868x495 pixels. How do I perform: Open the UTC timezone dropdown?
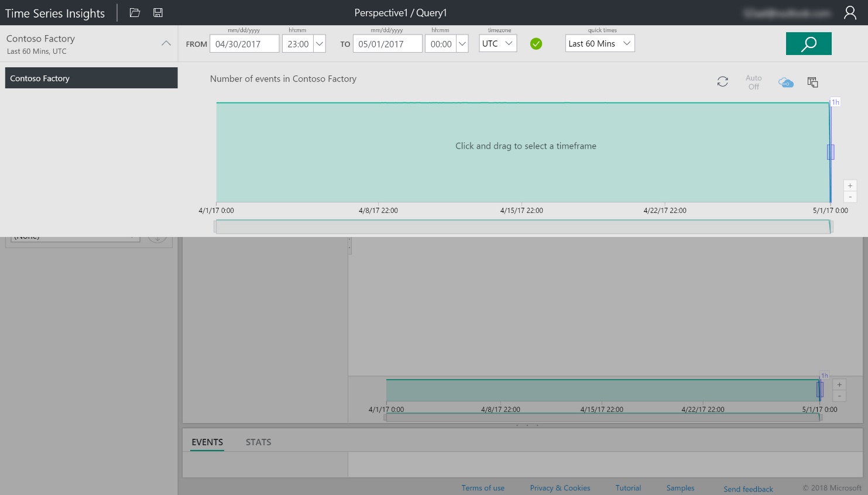pos(498,44)
